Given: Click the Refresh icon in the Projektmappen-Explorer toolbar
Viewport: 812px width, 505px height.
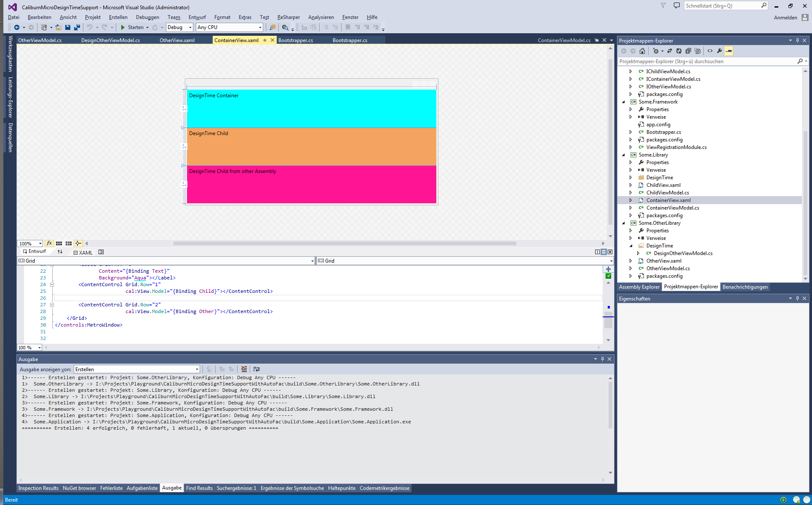Looking at the screenshot, I should click(x=679, y=51).
